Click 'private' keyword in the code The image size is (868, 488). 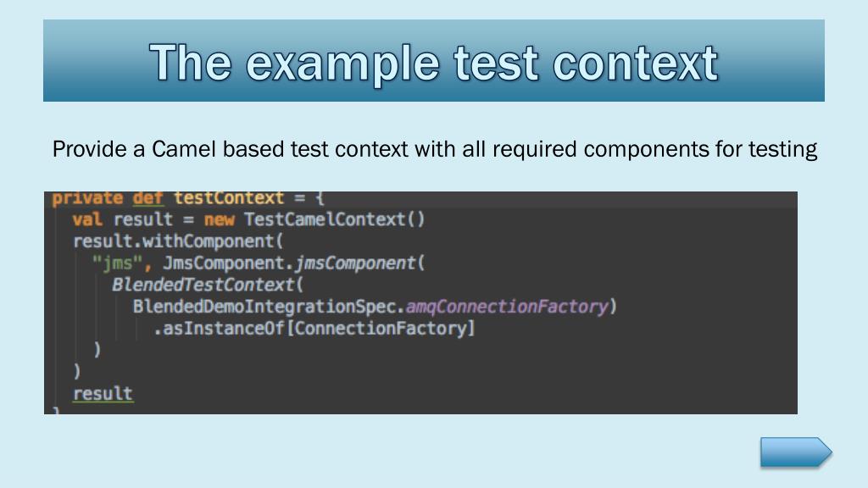[87, 198]
